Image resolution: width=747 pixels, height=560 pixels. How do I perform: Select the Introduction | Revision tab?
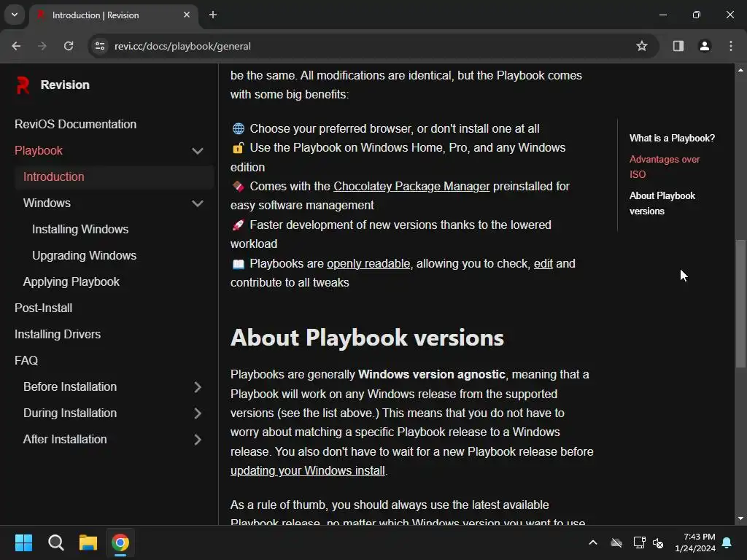tap(113, 15)
